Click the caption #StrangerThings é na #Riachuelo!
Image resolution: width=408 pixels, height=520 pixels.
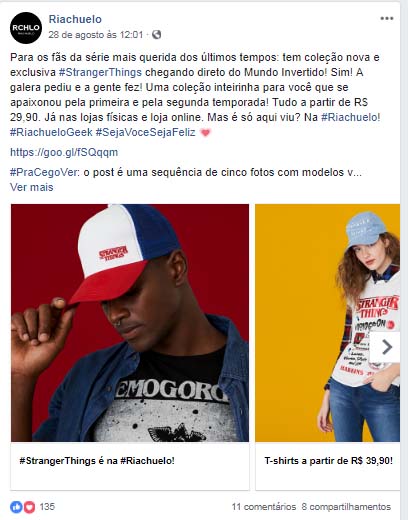click(97, 461)
